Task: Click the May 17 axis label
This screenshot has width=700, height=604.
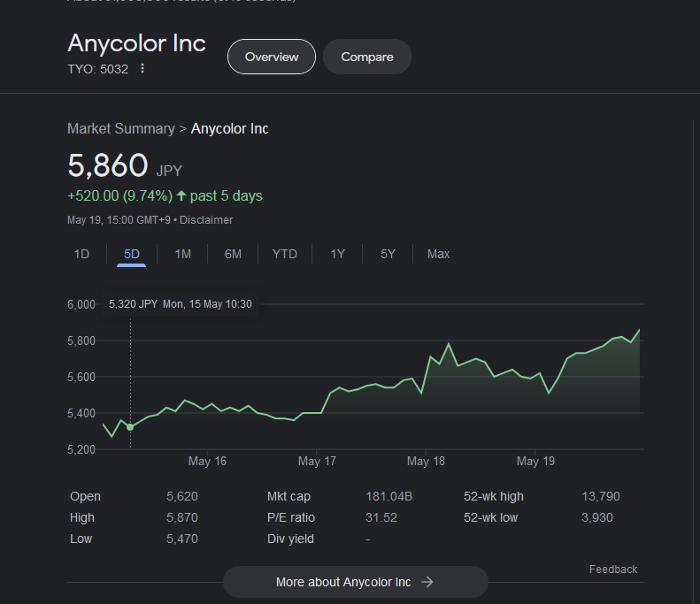Action: 317,461
